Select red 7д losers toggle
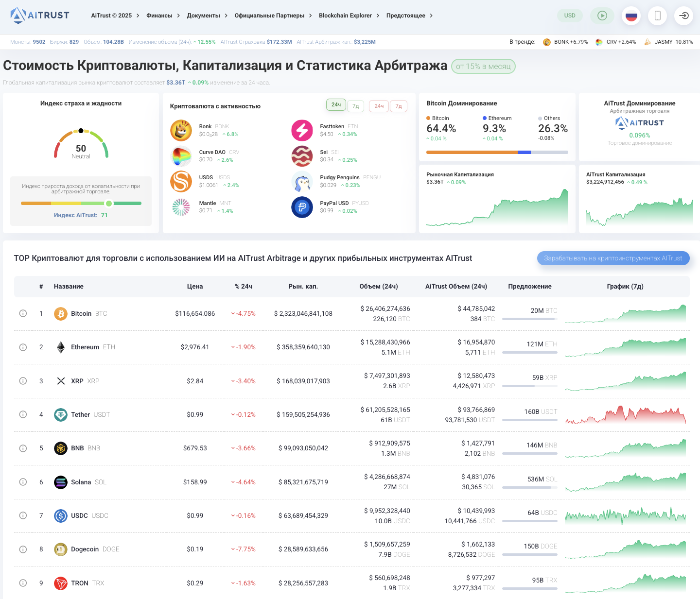 point(399,106)
